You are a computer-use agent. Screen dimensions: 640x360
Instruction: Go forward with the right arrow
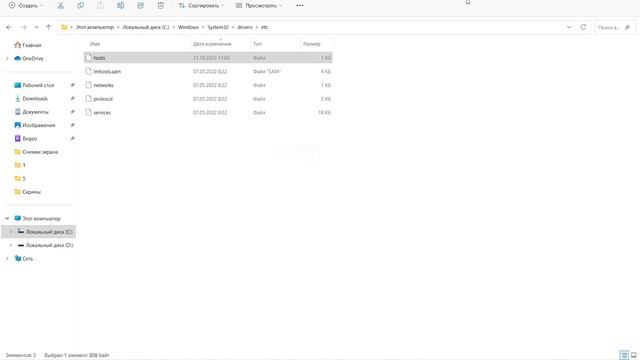23,27
